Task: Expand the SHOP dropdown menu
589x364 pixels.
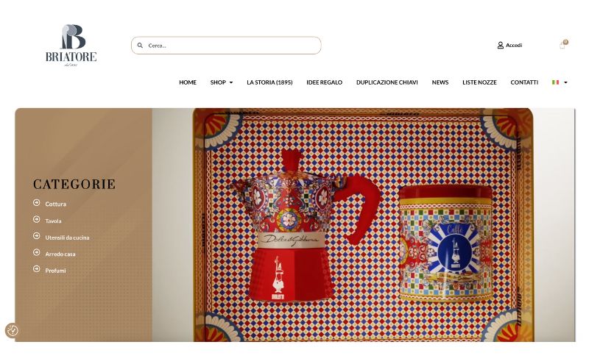Action: [x=222, y=82]
